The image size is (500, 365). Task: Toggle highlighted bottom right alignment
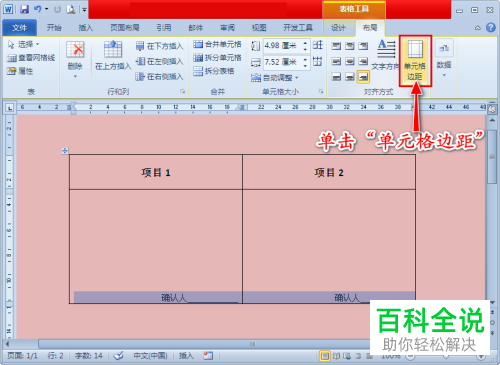pyautogui.click(x=363, y=77)
